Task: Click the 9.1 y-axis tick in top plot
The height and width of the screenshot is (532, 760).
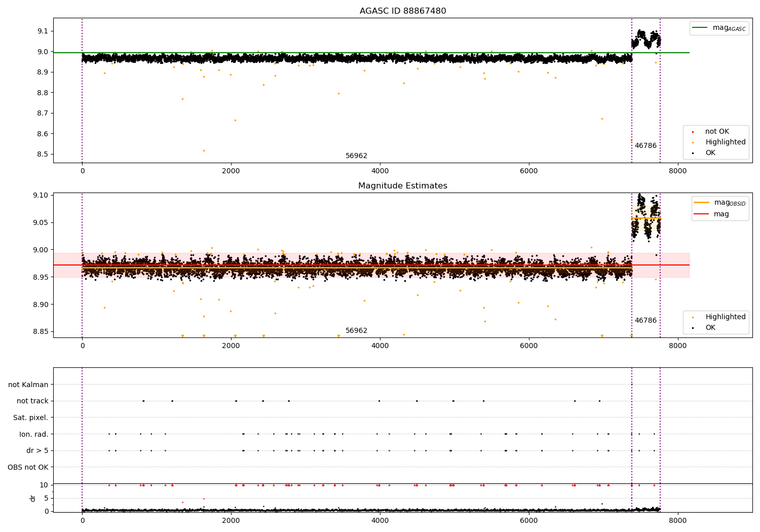Action: pos(43,31)
